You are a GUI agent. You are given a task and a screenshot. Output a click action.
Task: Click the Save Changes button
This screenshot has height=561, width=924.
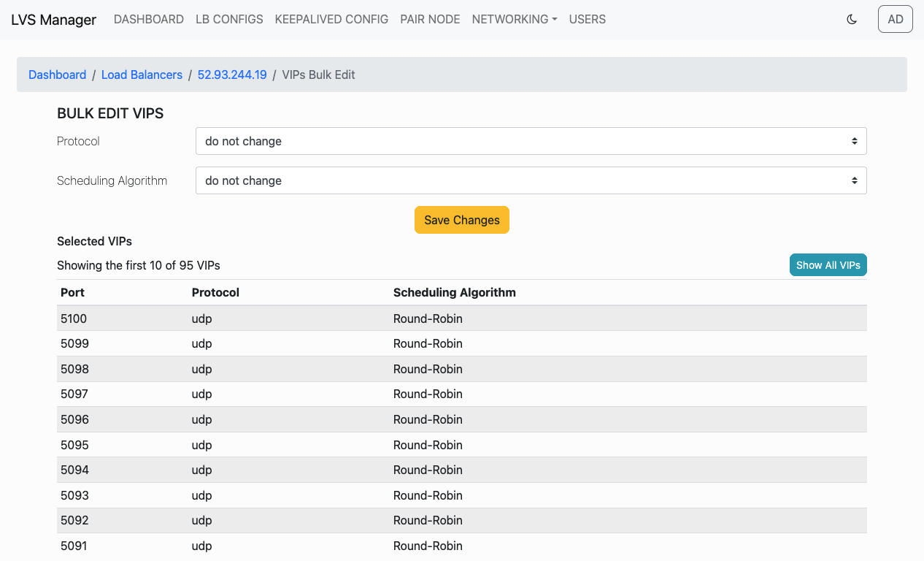click(x=462, y=220)
